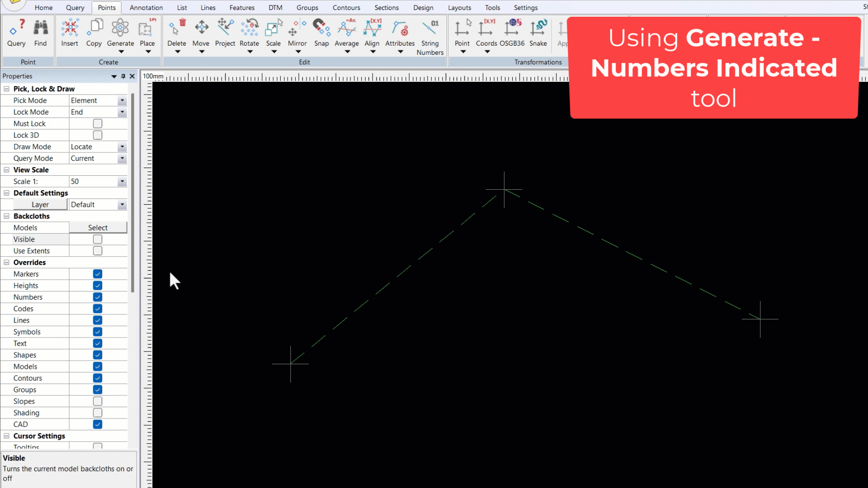Open the Layer dropdown
This screenshot has height=488, width=868.
point(121,204)
